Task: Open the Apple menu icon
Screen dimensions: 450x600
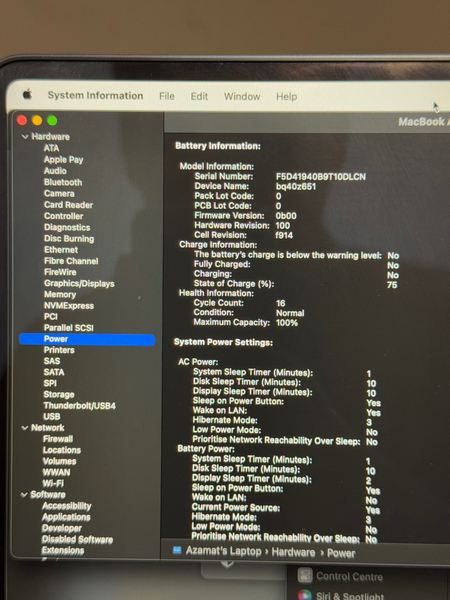Action: [x=28, y=94]
